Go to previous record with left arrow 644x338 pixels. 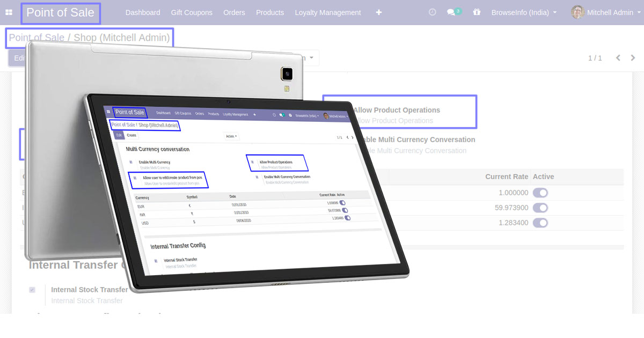tap(618, 58)
